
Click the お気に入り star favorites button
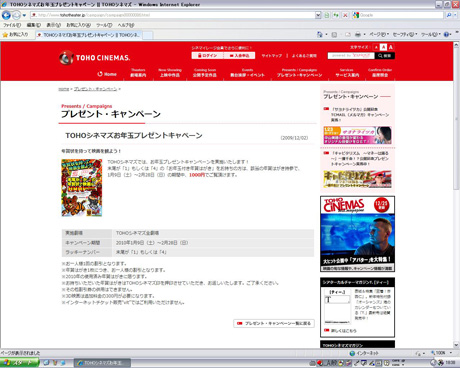pos(15,34)
